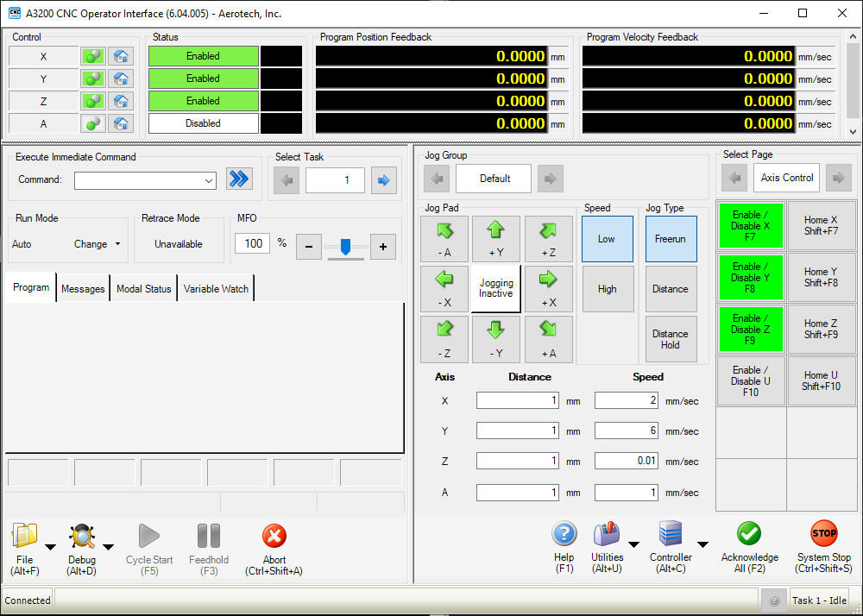Click Home X Shift+F7 button
This screenshot has width=863, height=616.
tap(822, 225)
